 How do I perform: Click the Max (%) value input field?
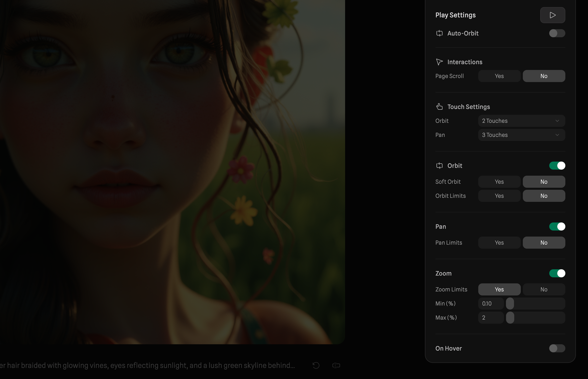[491, 318]
